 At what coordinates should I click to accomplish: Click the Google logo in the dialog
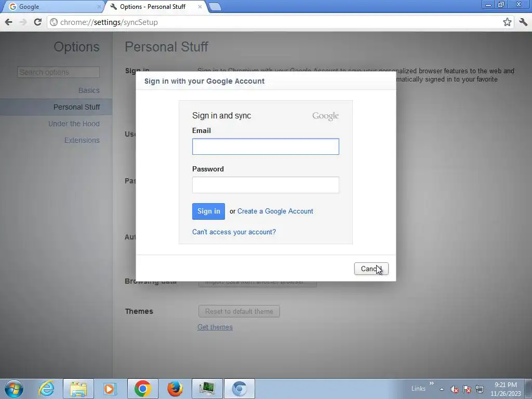click(x=325, y=116)
